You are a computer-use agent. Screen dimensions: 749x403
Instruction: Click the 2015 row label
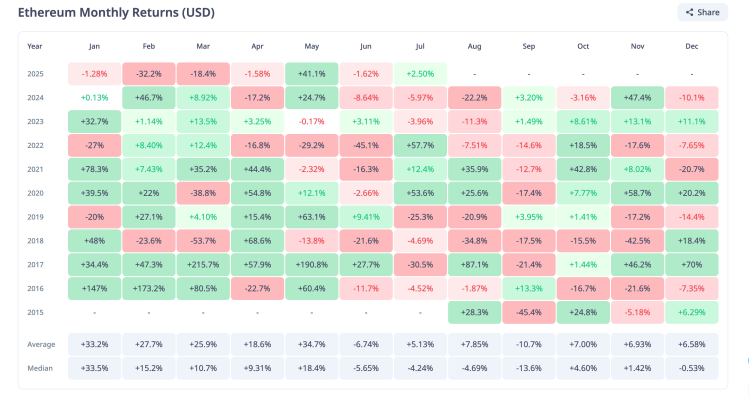(x=35, y=311)
